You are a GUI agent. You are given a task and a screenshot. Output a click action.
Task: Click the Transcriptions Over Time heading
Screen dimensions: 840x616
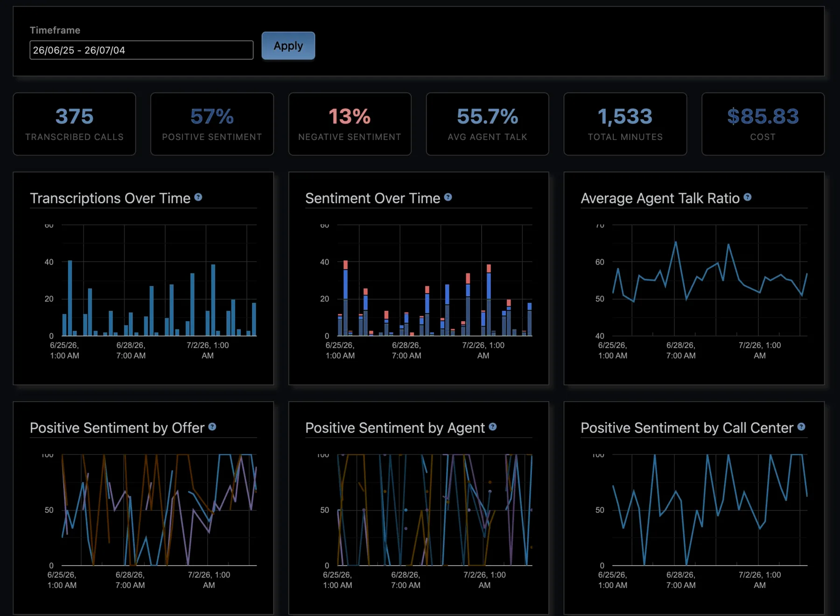click(110, 198)
